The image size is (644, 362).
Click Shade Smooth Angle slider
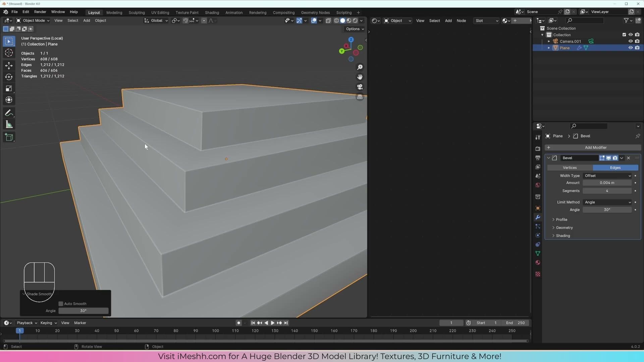(84, 311)
